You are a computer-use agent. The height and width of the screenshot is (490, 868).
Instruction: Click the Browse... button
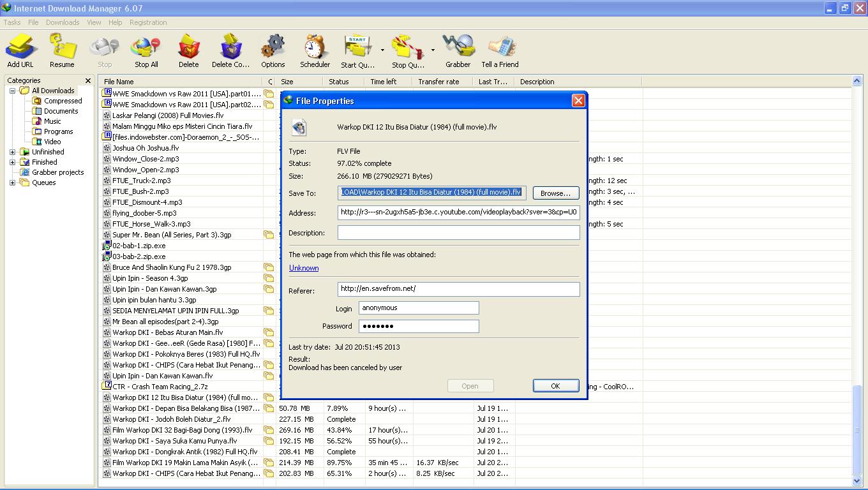tap(555, 193)
